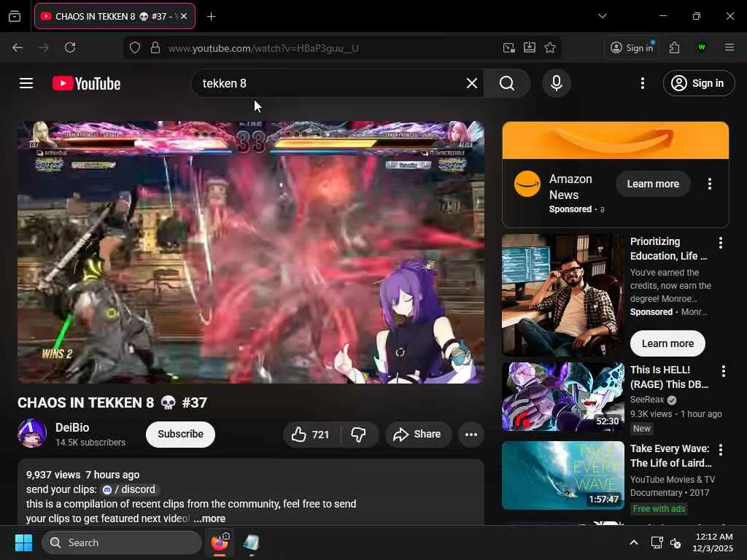Click the Amazon News logo icon
The width and height of the screenshot is (747, 560).
(x=527, y=184)
